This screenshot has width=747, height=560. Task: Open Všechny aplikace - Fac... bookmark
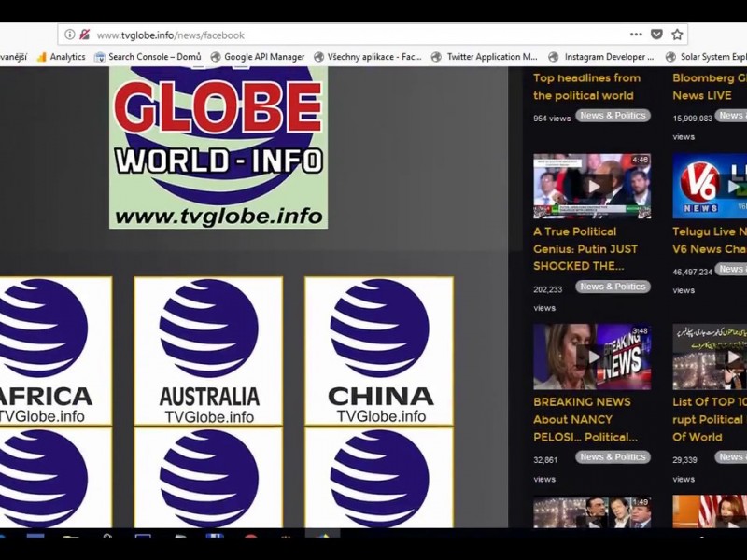tap(368, 57)
